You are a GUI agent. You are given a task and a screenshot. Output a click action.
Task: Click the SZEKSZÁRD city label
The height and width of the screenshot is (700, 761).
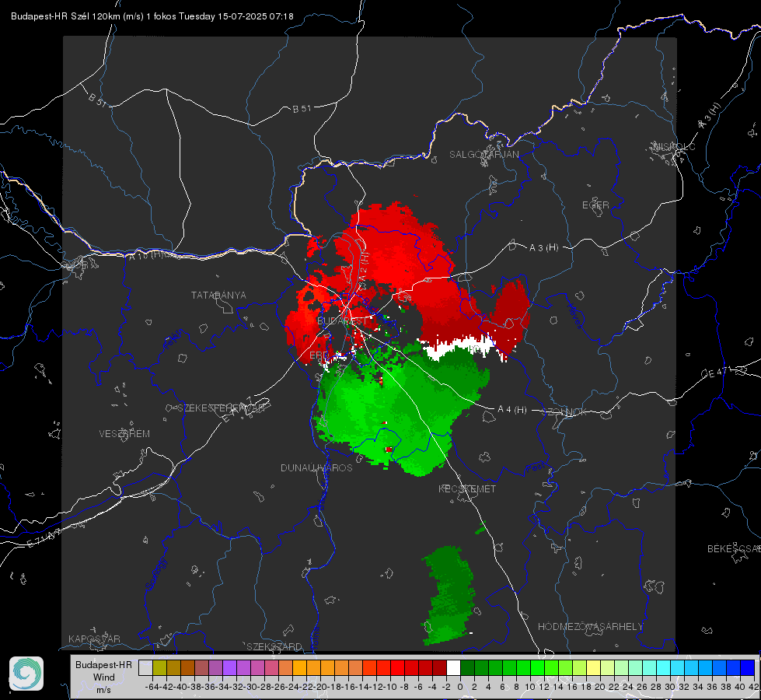[274, 646]
